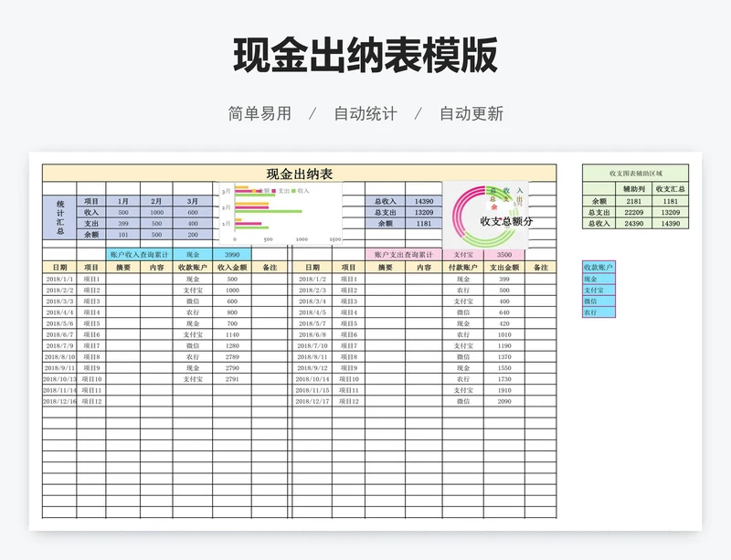The image size is (731, 560).
Task: Select the 2181 cell in helper area
Action: coord(633,201)
